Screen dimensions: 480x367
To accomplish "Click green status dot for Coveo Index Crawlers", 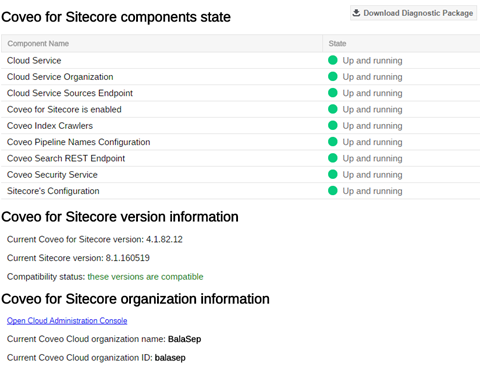I will [333, 125].
